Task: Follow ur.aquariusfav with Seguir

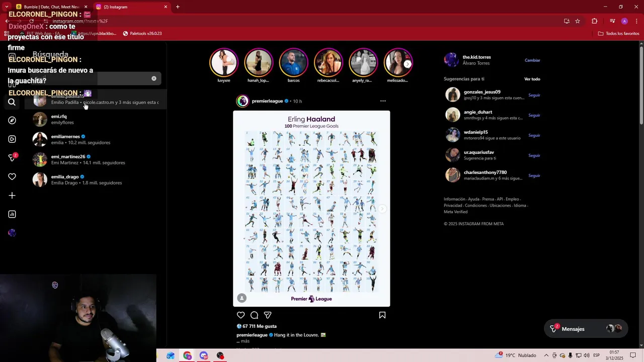Action: tap(534, 155)
